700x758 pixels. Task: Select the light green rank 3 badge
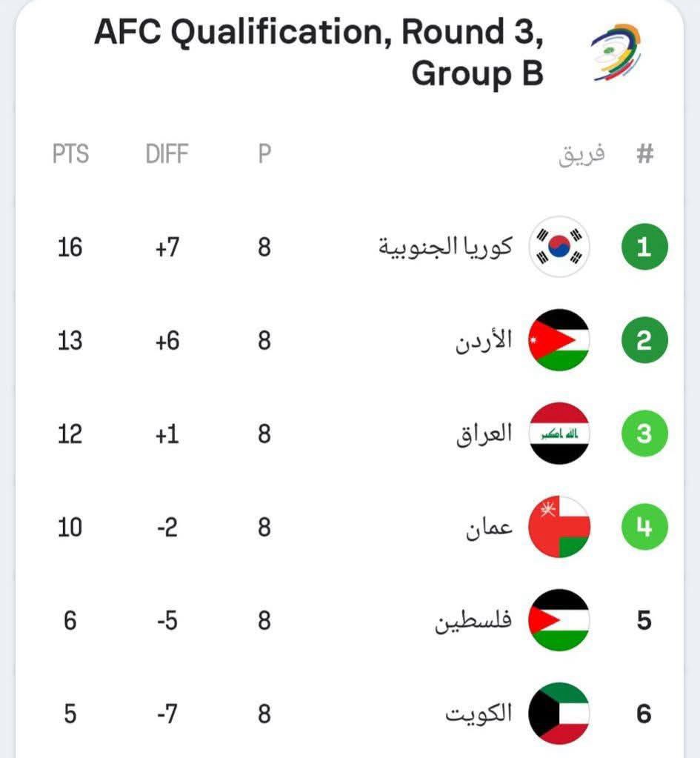(x=644, y=433)
